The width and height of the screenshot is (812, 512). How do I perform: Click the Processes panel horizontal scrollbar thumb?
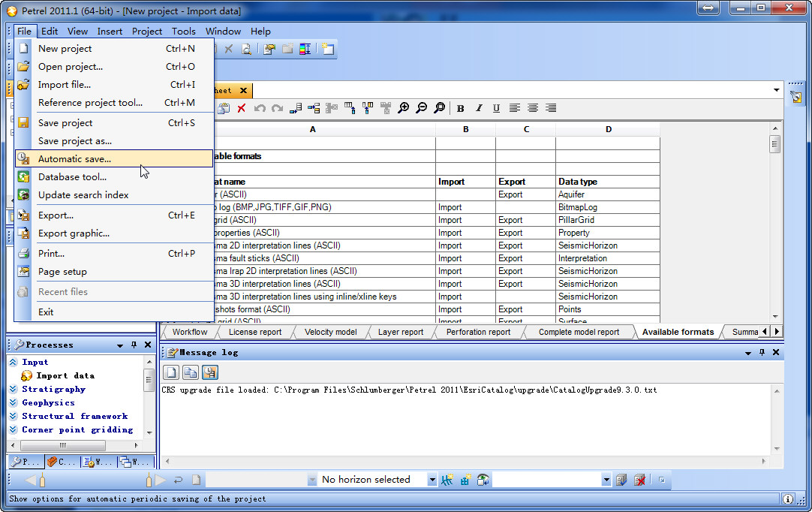62,445
